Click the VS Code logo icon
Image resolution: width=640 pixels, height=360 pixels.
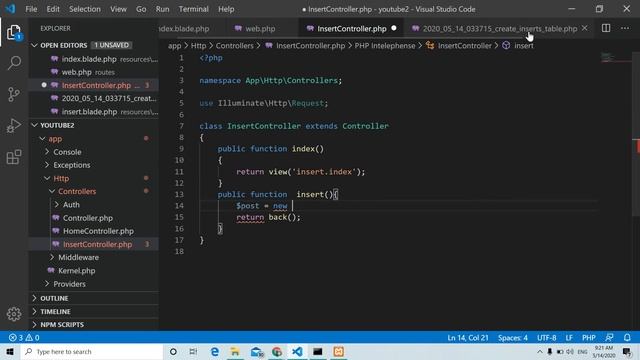tap(10, 9)
